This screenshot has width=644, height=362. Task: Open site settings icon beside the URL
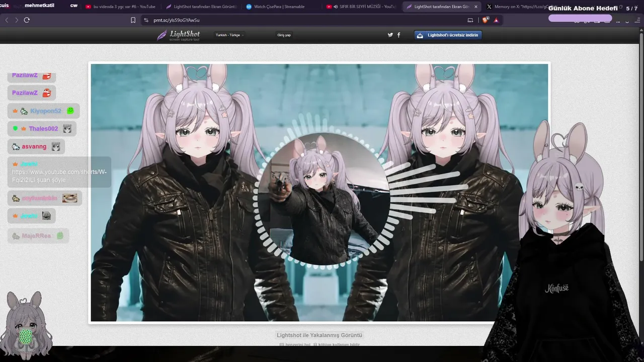(x=146, y=20)
